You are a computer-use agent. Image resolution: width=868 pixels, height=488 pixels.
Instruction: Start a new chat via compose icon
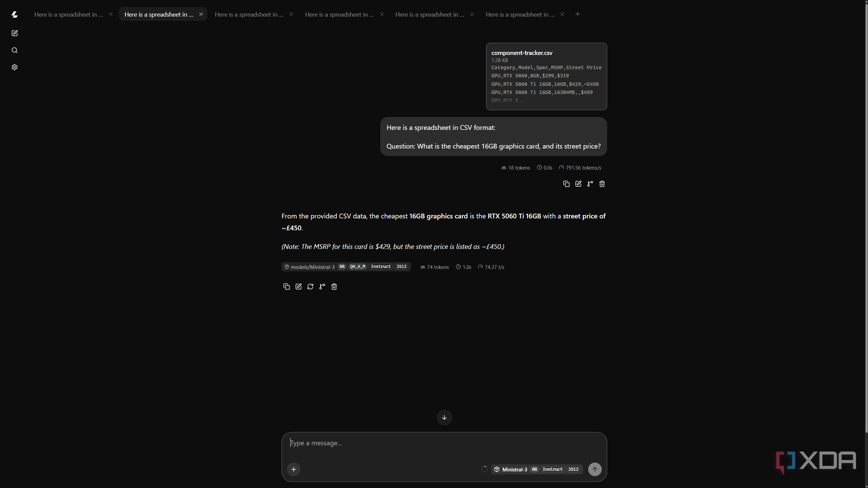pyautogui.click(x=15, y=33)
